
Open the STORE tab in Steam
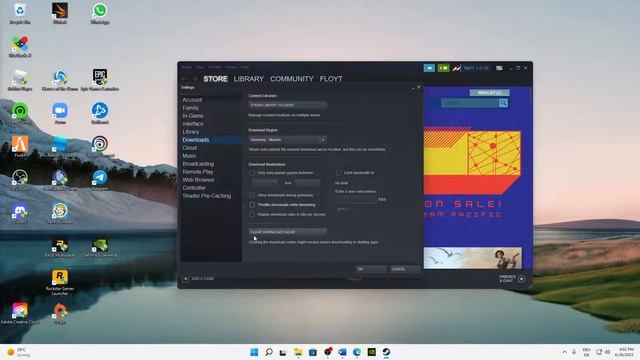216,79
